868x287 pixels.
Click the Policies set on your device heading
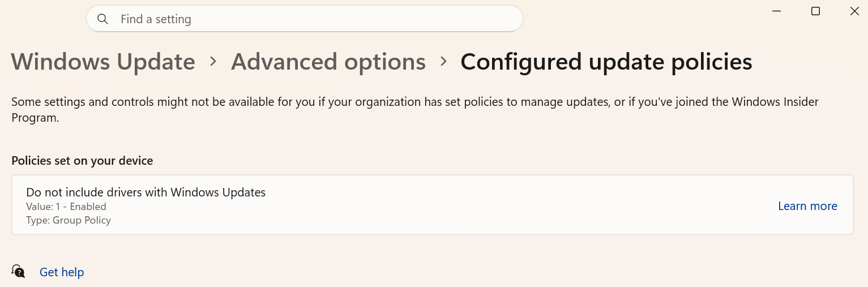click(x=82, y=161)
